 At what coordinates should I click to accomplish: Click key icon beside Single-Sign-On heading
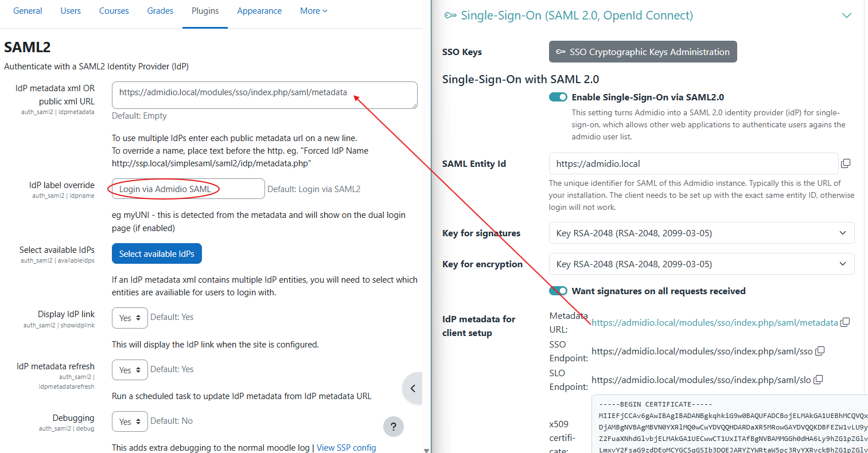pos(450,15)
